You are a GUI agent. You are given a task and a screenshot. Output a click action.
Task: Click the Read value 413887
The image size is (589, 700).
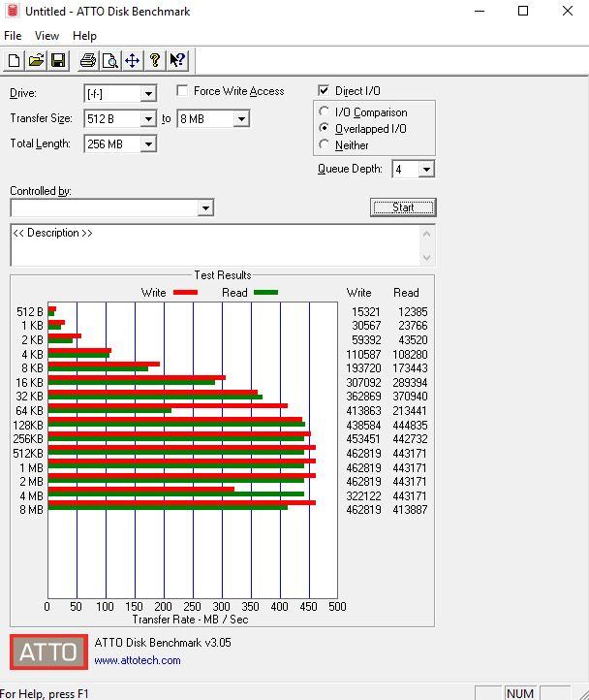pos(410,509)
